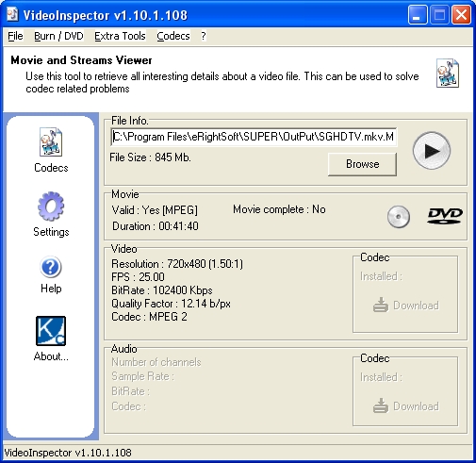Click the 'Valid : Yes [MPEG]' text
Image resolution: width=476 pixels, height=463 pixels.
155,210
